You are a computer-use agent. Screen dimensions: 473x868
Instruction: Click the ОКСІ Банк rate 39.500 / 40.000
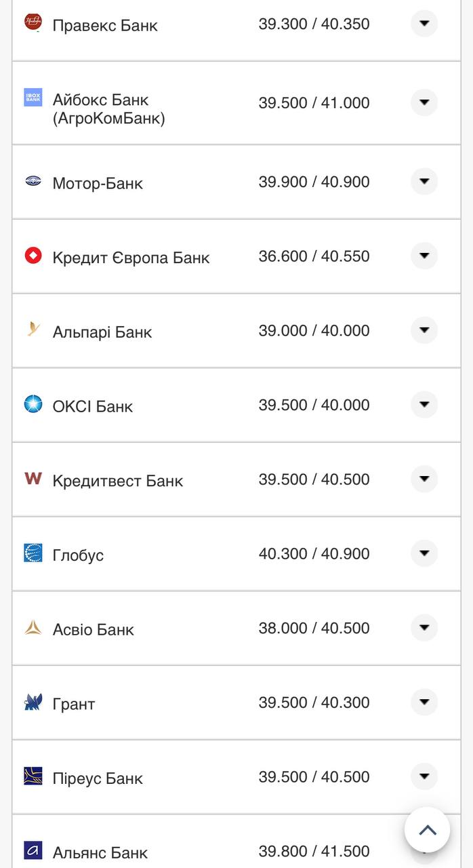314,405
